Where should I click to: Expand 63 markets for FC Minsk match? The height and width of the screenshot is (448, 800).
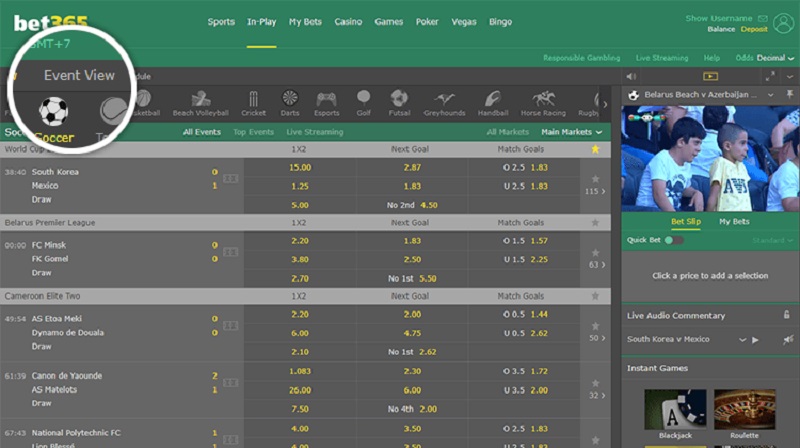tap(596, 265)
